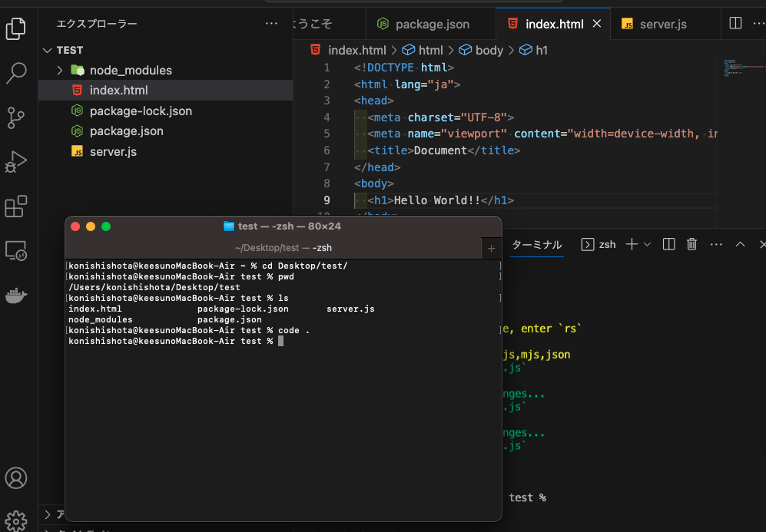
Task: Click the 'code .' command in Terminal window
Action: click(293, 330)
